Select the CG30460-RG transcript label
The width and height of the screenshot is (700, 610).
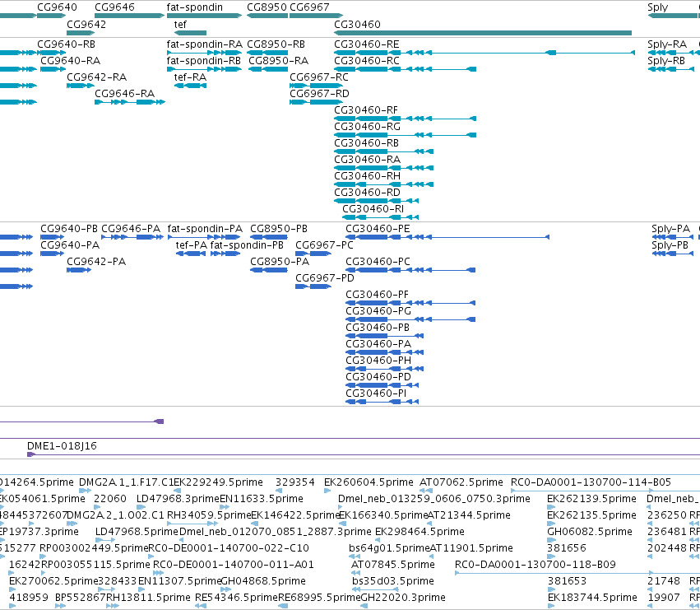point(367,127)
